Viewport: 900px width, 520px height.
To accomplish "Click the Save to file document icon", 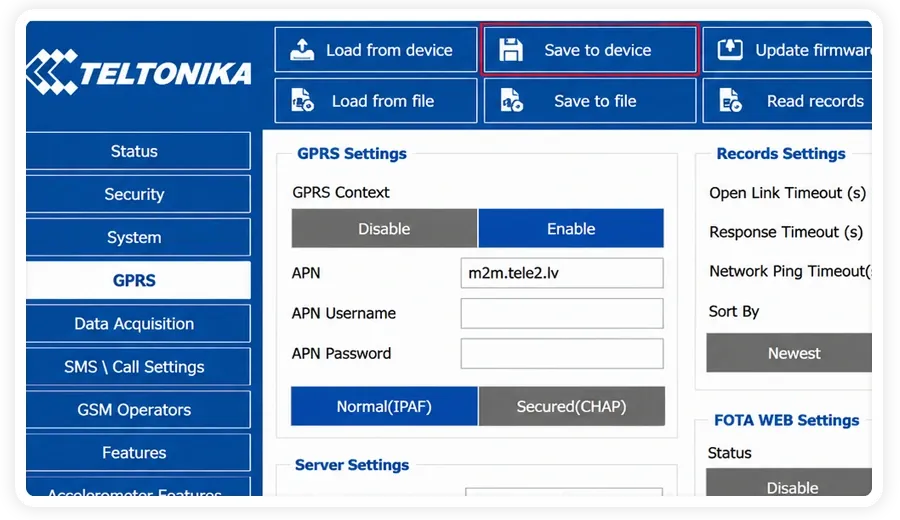I will click(x=511, y=100).
